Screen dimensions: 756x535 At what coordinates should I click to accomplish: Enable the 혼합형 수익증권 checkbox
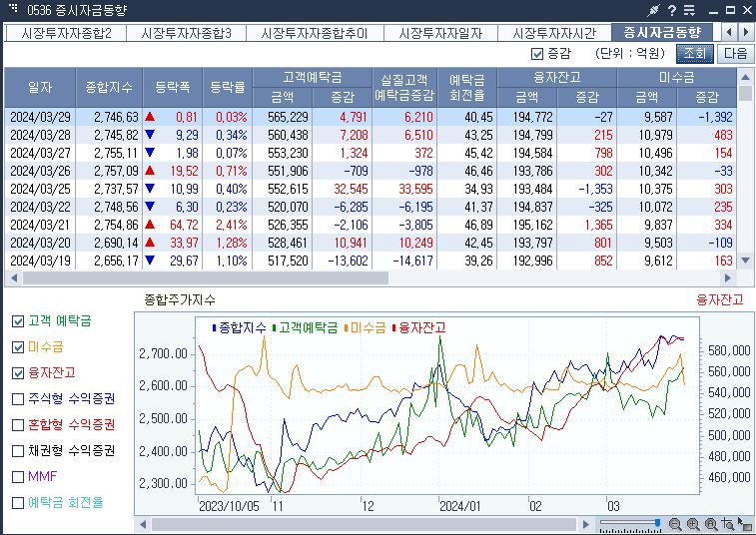click(18, 425)
